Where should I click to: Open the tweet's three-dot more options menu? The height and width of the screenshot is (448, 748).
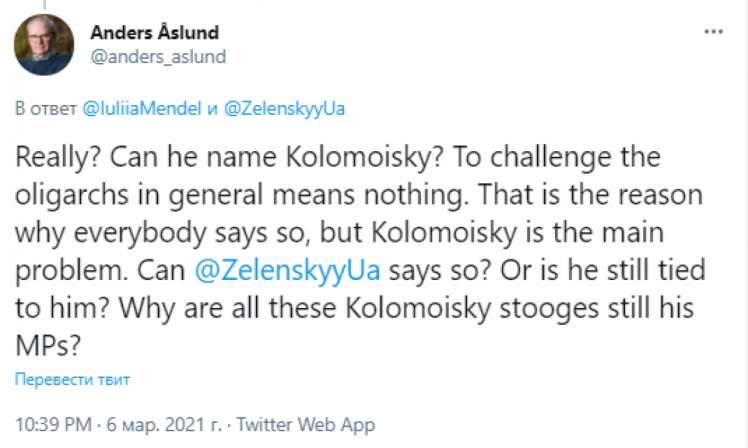pyautogui.click(x=713, y=32)
